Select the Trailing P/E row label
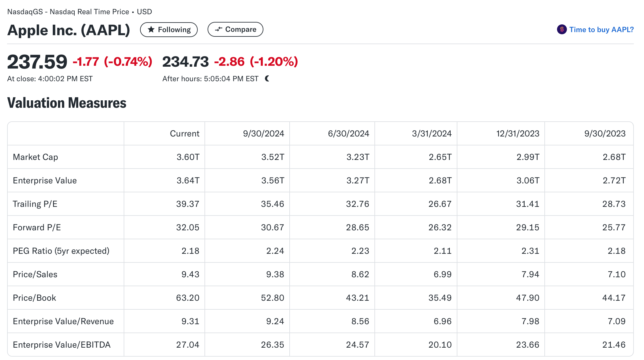 tap(35, 204)
